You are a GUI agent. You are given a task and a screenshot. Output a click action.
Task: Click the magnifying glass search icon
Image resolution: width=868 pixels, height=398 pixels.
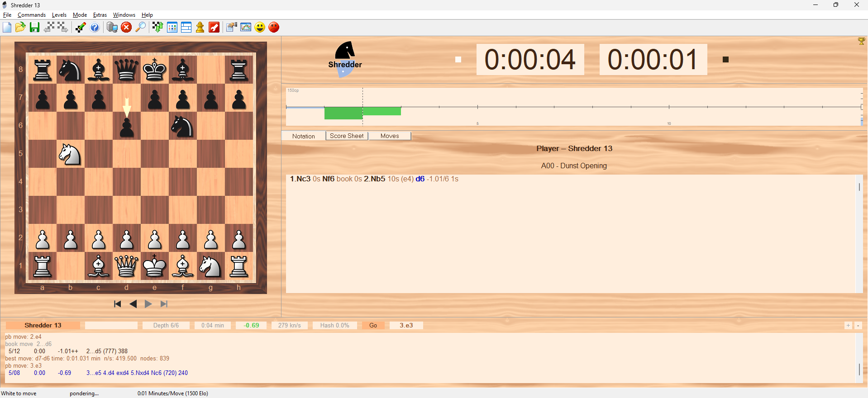[141, 28]
